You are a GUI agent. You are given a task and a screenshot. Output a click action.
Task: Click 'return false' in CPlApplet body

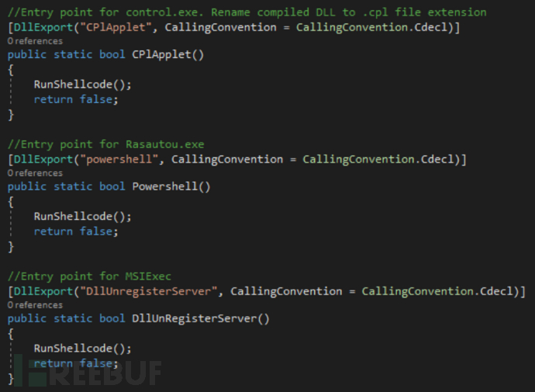[x=76, y=99]
